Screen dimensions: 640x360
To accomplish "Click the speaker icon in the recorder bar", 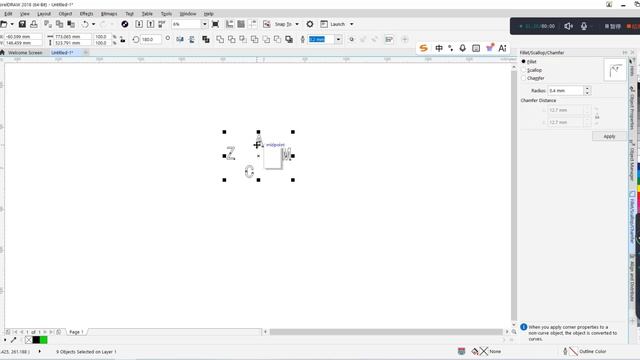I will coord(569,26).
